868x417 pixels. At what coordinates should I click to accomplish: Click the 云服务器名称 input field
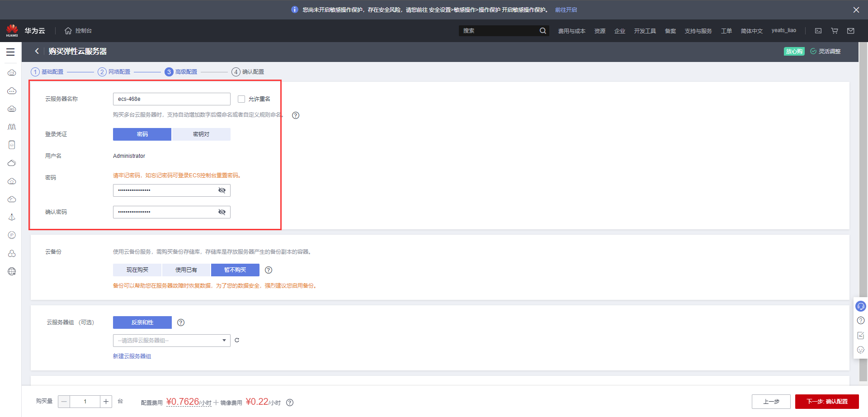tap(172, 99)
